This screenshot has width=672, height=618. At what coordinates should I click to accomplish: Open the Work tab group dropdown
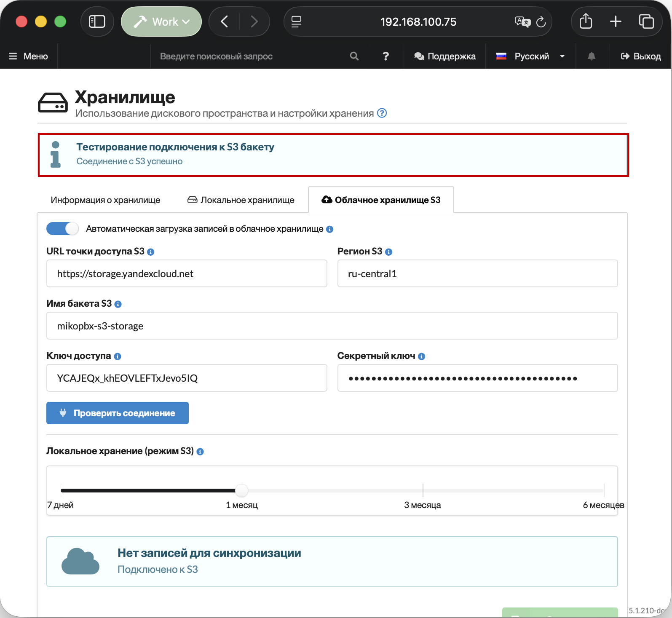tap(161, 21)
